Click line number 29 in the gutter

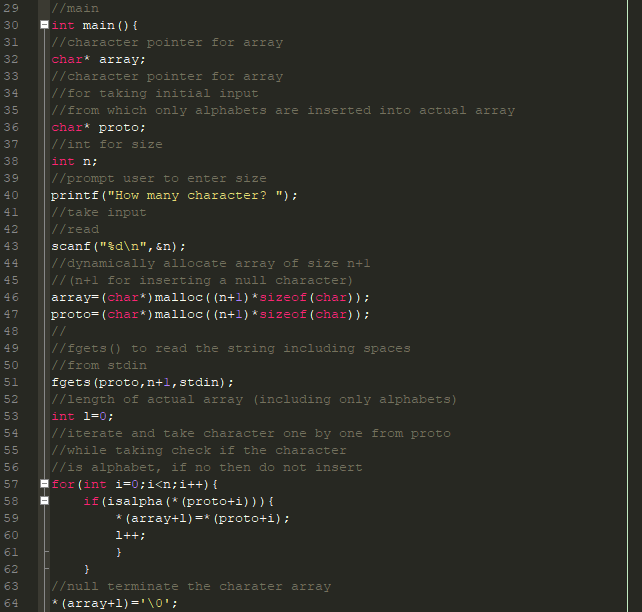(13, 8)
